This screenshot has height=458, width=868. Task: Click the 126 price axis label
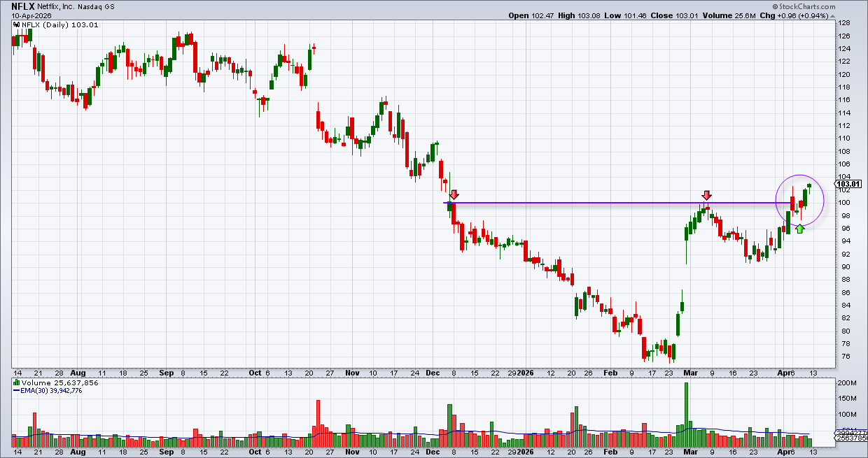[844, 36]
